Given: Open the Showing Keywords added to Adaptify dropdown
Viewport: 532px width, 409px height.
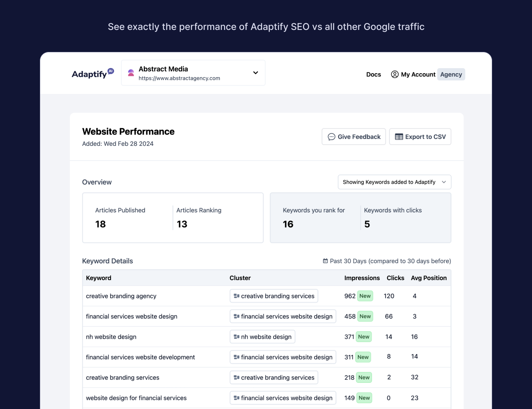Looking at the screenshot, I should (394, 182).
